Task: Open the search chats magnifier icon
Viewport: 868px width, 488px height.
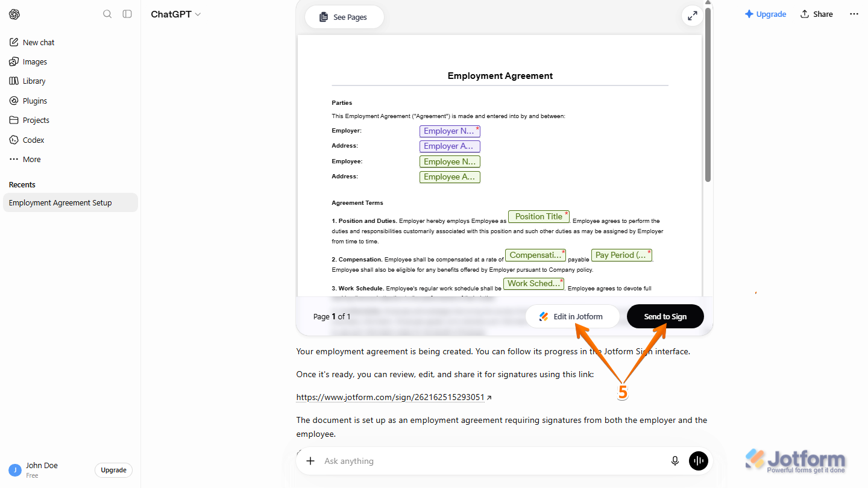Action: [x=107, y=14]
